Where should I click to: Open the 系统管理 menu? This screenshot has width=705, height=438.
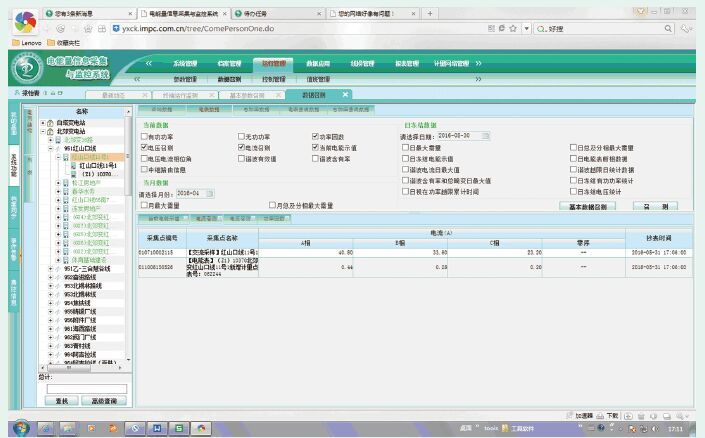point(186,63)
